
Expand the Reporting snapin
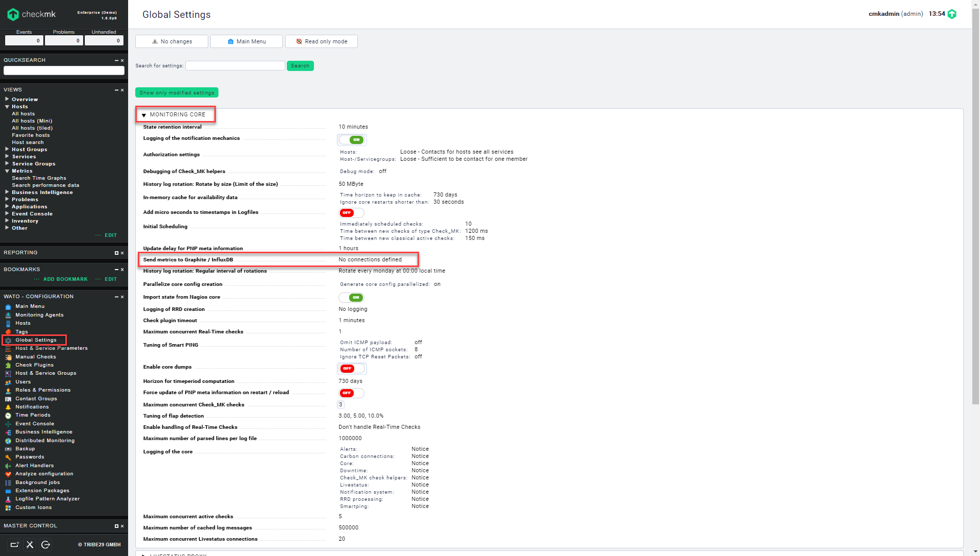[116, 253]
